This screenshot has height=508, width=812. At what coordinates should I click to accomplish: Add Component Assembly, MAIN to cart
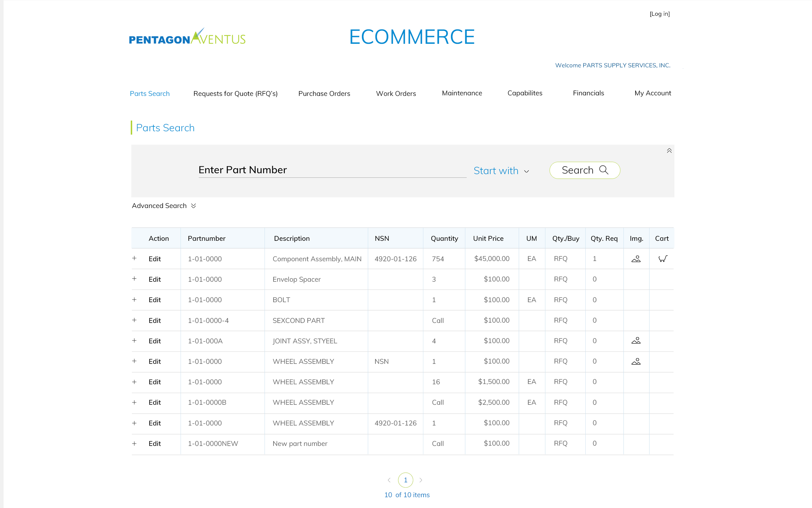point(663,259)
